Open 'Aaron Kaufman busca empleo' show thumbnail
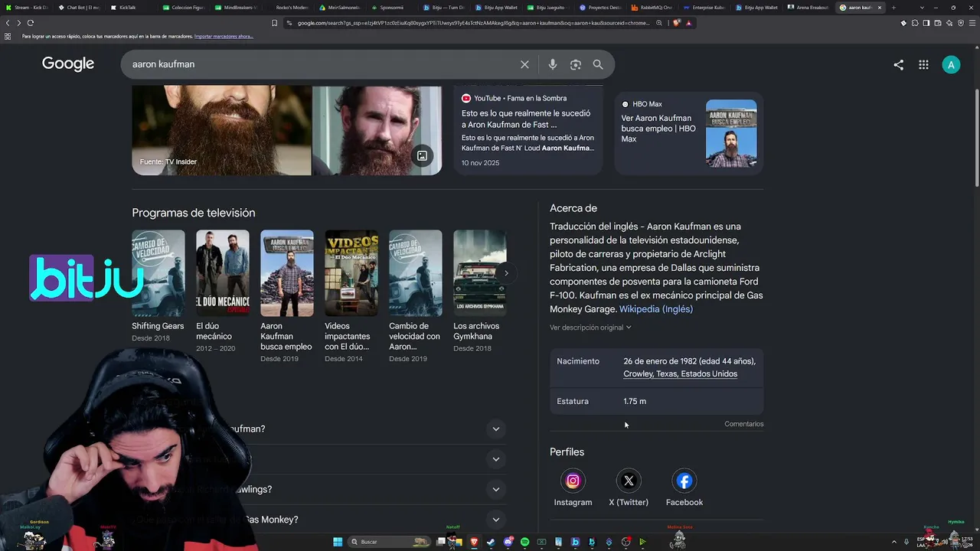980x551 pixels. click(x=287, y=273)
